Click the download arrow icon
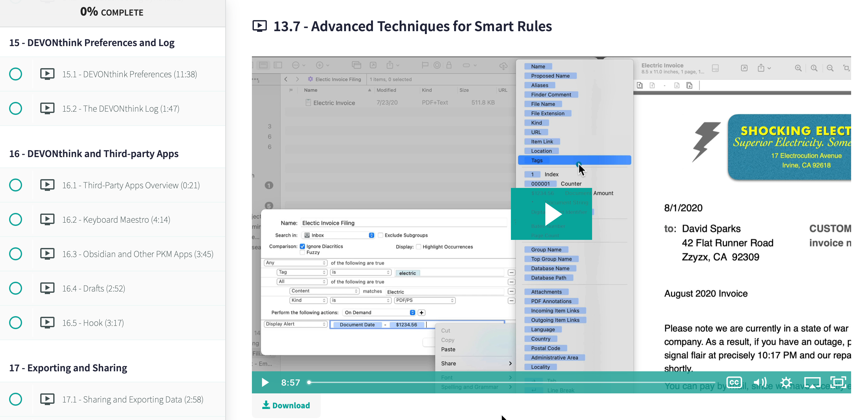Viewport: 868px width, 420px height. tap(266, 405)
